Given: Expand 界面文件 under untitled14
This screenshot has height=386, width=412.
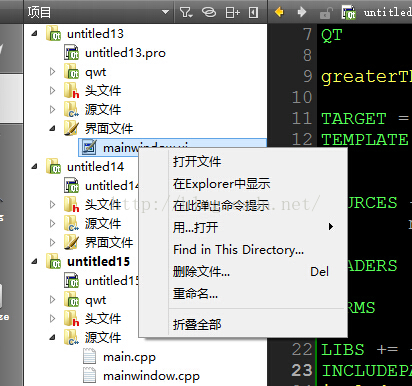Looking at the screenshot, I should pyautogui.click(x=52, y=242).
